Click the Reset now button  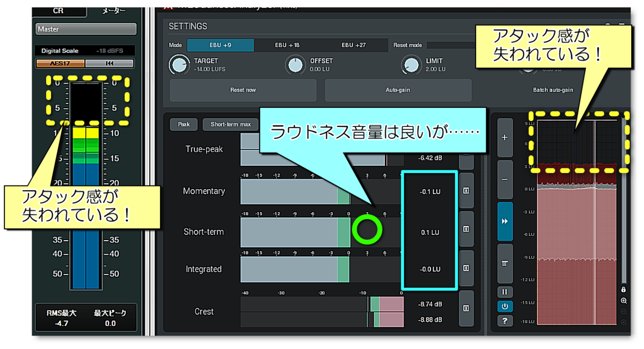pos(243,90)
